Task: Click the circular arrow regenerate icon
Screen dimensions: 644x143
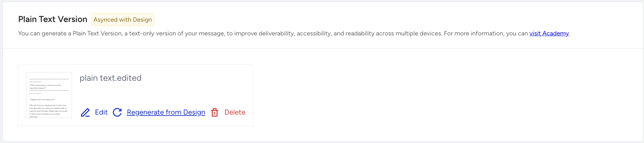Action: click(117, 112)
